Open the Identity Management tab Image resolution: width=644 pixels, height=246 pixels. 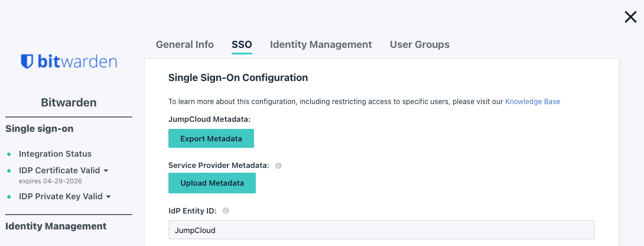coord(321,44)
